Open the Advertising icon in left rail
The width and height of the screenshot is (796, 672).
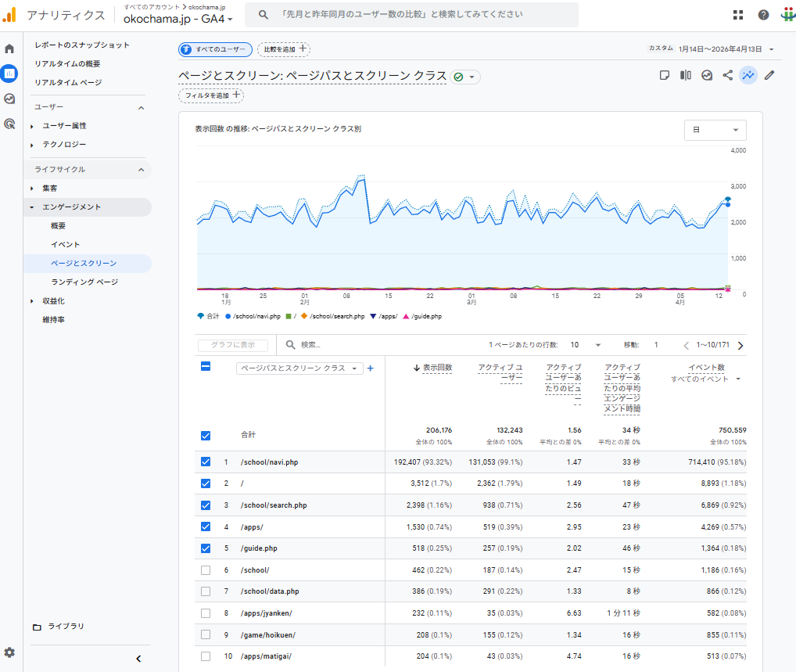click(9, 124)
